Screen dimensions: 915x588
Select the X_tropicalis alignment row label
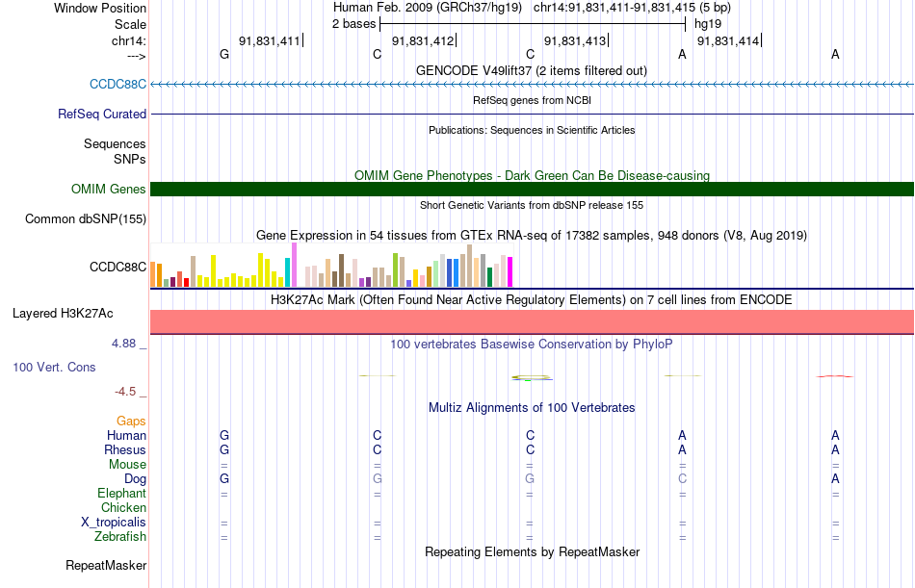[114, 523]
